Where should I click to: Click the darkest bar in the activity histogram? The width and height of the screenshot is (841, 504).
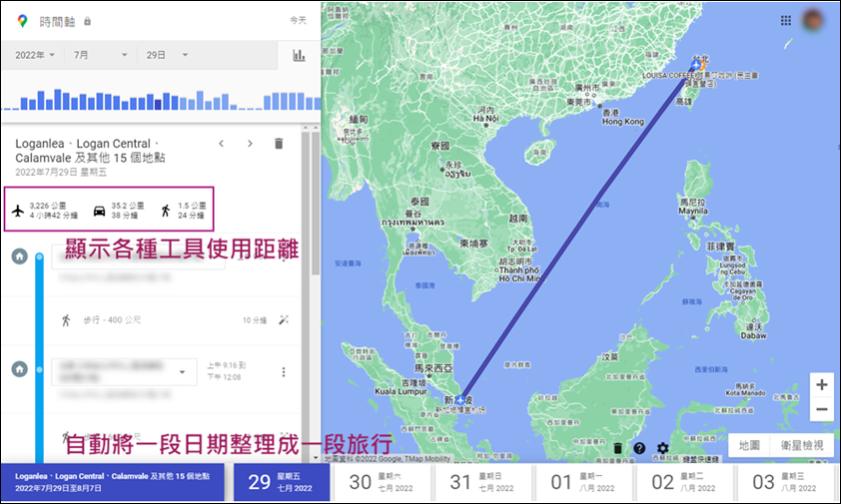click(158, 104)
